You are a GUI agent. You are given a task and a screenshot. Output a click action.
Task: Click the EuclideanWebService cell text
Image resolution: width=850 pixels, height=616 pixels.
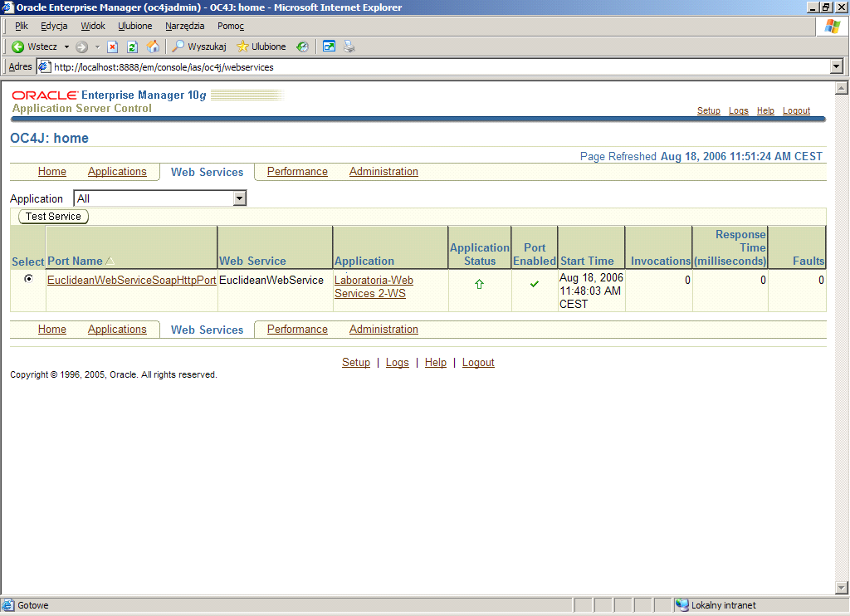[271, 280]
